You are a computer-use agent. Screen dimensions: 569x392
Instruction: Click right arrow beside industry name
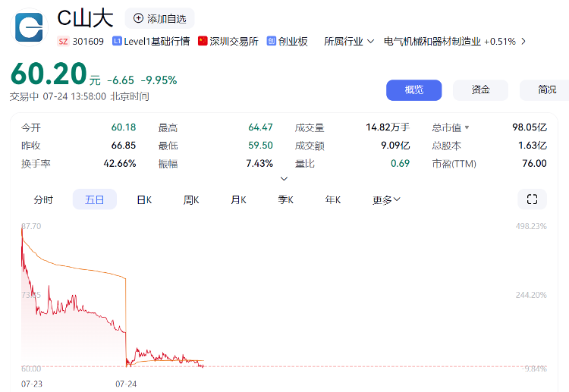point(523,42)
